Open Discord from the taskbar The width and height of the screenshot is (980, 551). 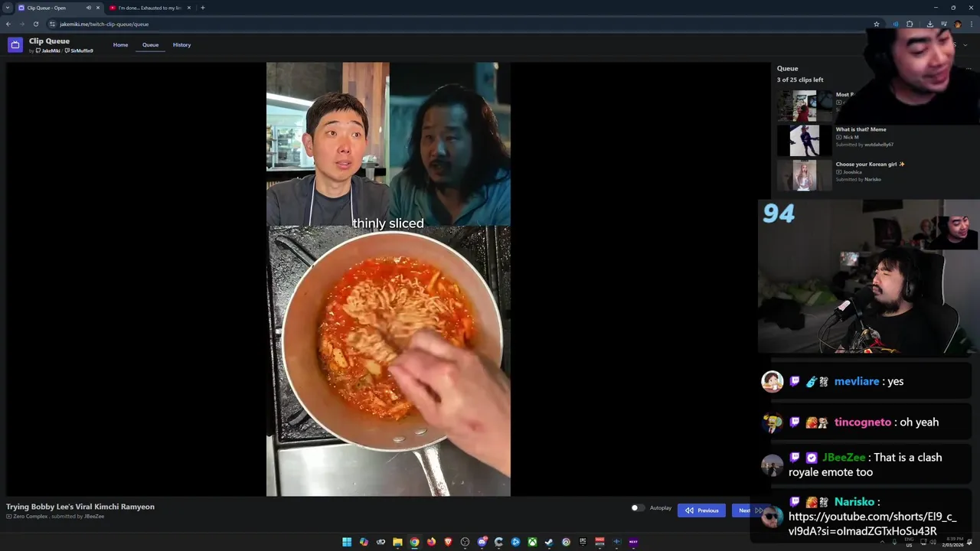click(482, 542)
